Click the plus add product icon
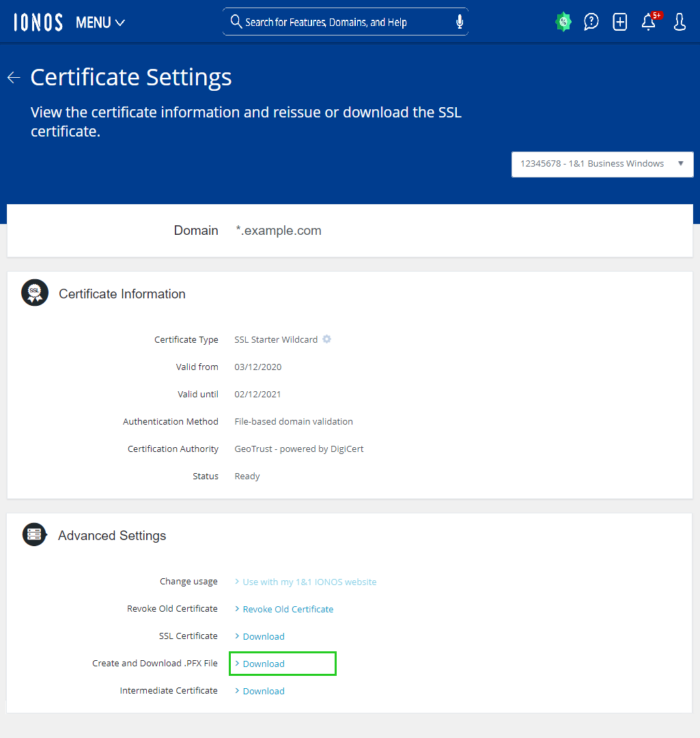This screenshot has height=738, width=700. [620, 22]
